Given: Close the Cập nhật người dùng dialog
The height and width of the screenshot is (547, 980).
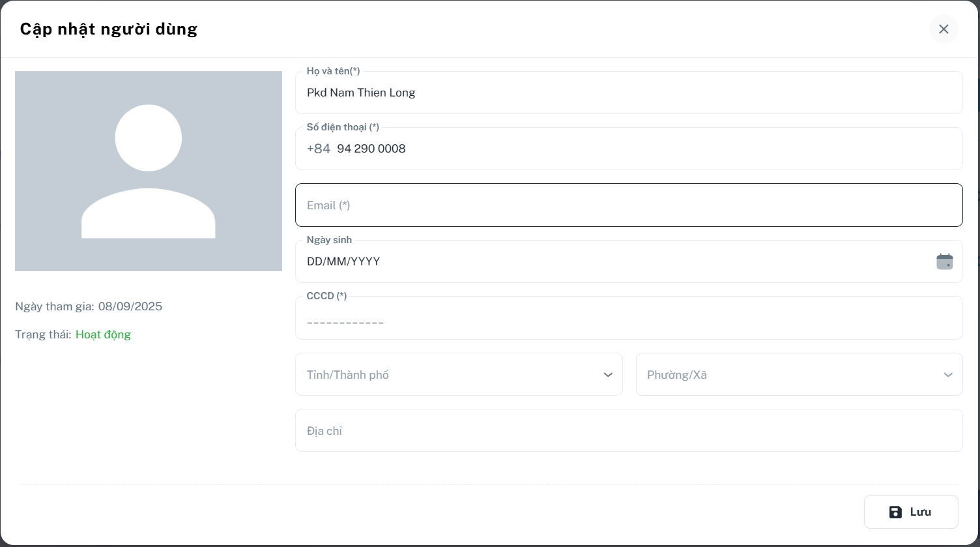Looking at the screenshot, I should click(x=943, y=29).
